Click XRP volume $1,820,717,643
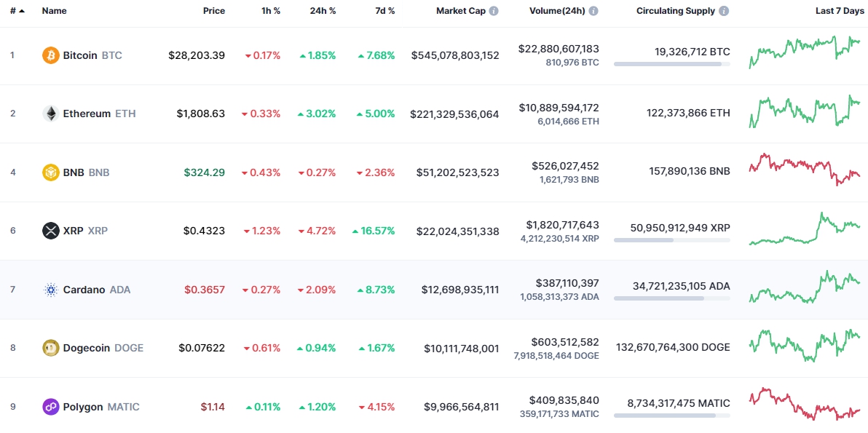Screen dimensions: 868x433 coord(562,225)
